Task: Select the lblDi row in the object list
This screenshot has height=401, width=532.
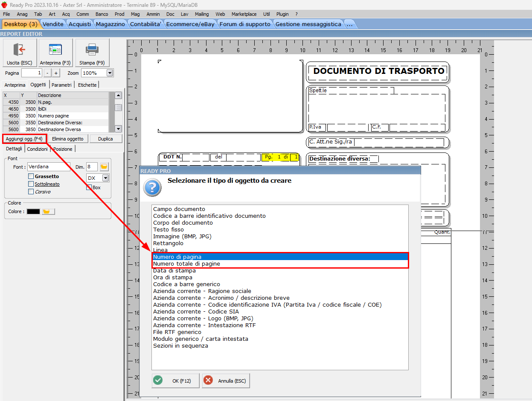Action: (56, 109)
